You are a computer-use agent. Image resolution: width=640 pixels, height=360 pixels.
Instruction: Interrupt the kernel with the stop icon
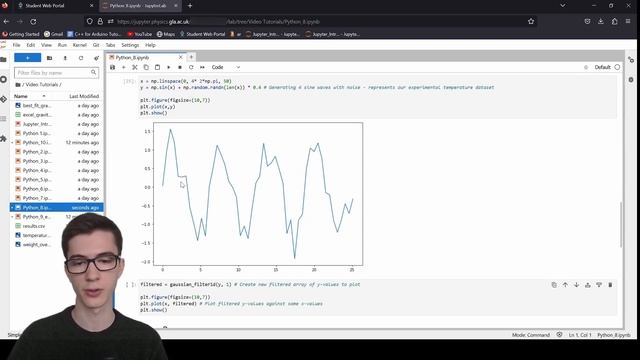point(180,67)
